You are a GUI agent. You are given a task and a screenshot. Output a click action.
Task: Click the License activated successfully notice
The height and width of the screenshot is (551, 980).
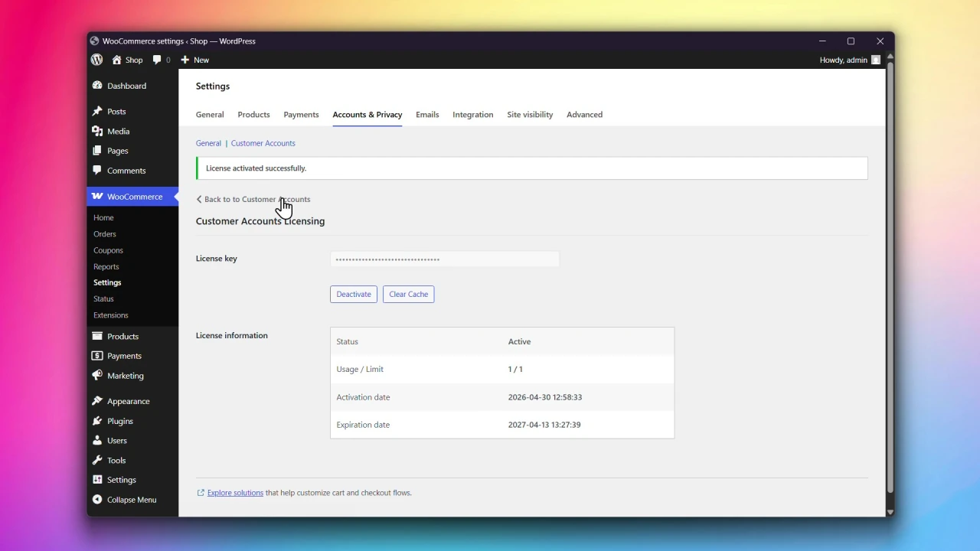[x=532, y=168]
